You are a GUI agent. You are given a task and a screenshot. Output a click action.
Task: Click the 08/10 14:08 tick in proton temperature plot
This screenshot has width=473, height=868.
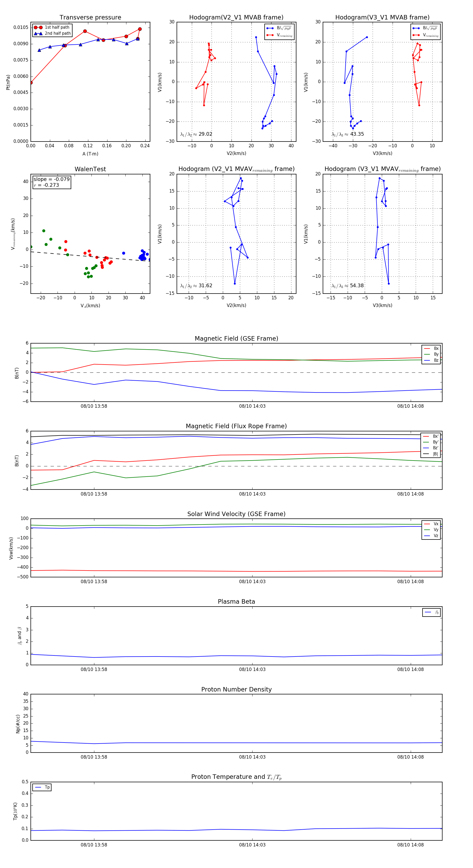tap(410, 845)
